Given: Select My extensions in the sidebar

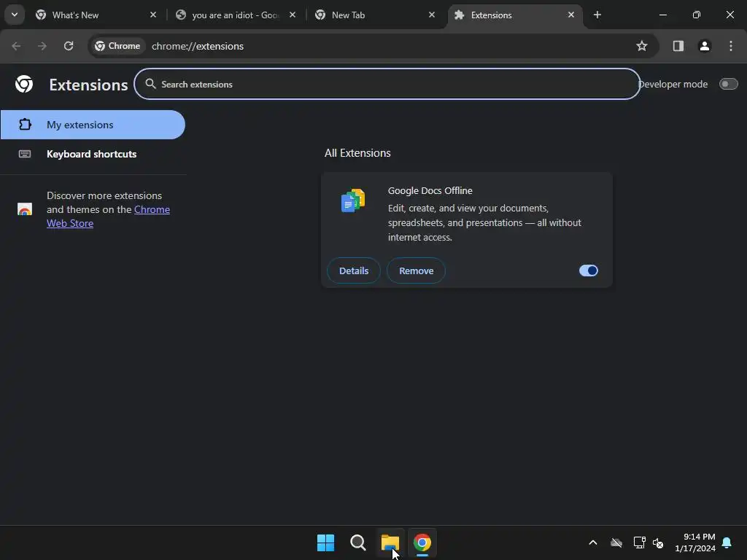Looking at the screenshot, I should 93,125.
